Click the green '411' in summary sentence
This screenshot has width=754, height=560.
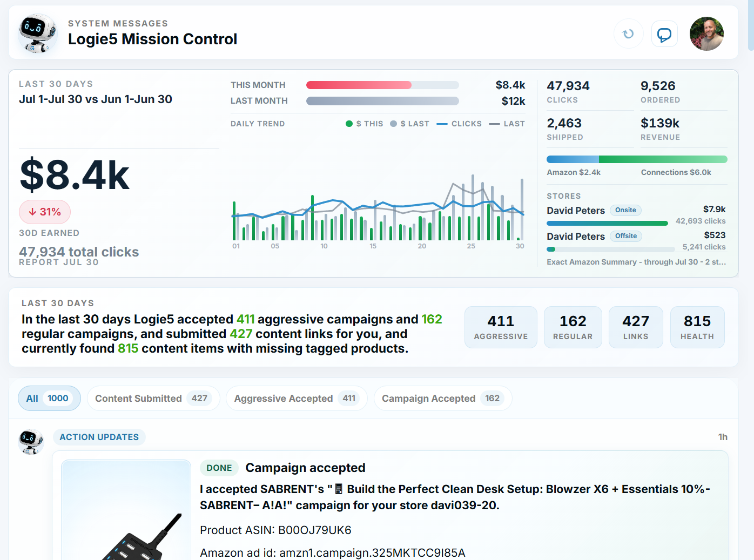(245, 319)
